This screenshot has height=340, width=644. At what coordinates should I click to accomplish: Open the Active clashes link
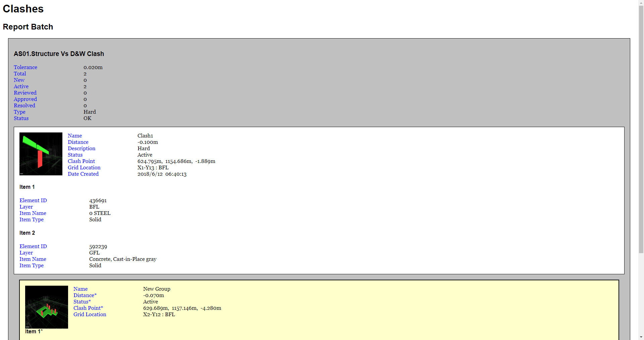(21, 86)
